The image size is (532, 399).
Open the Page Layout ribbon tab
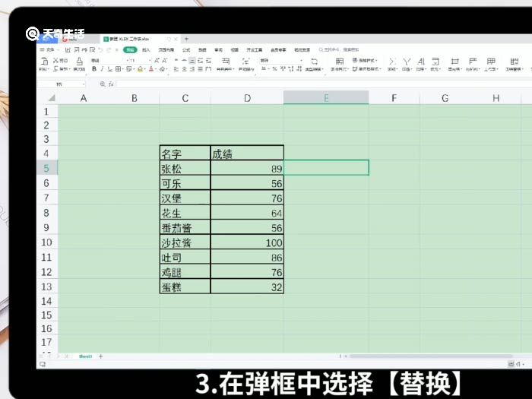(166, 50)
